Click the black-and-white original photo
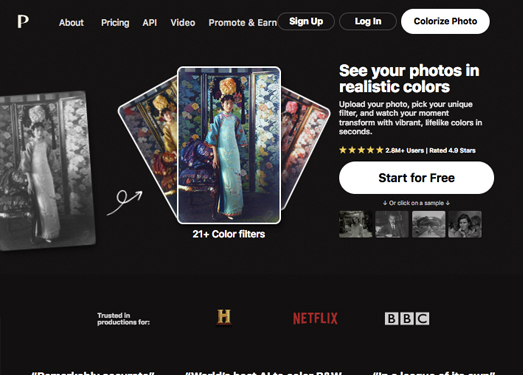 (x=47, y=170)
